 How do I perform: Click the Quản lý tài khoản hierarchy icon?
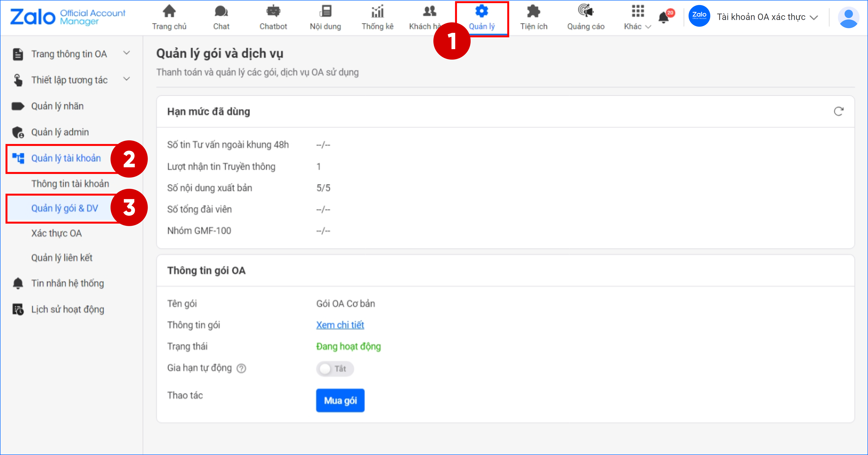point(18,158)
